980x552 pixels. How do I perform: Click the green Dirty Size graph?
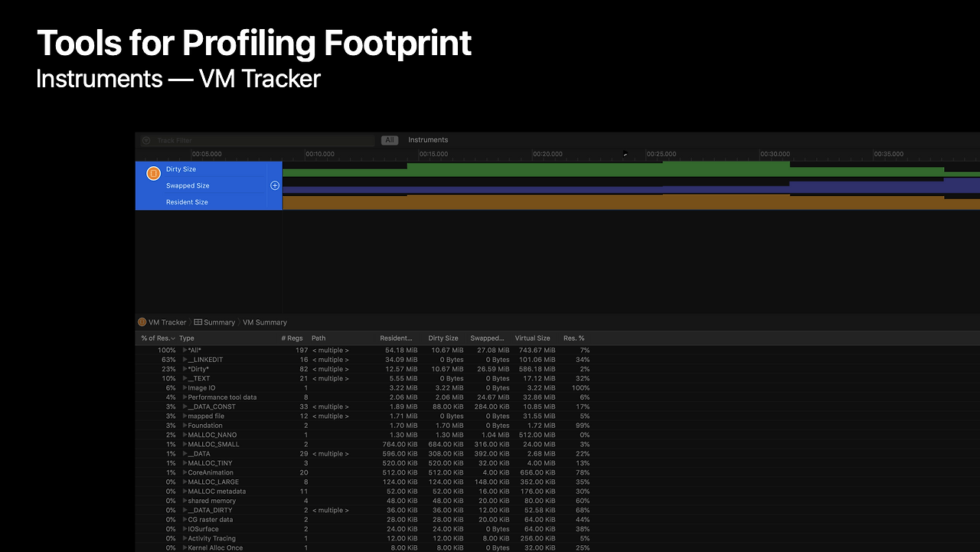(x=631, y=169)
